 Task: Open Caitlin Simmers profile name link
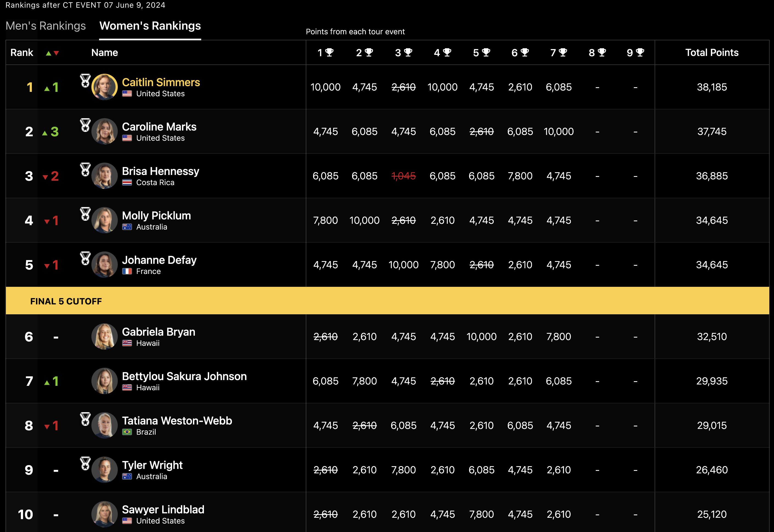(161, 82)
